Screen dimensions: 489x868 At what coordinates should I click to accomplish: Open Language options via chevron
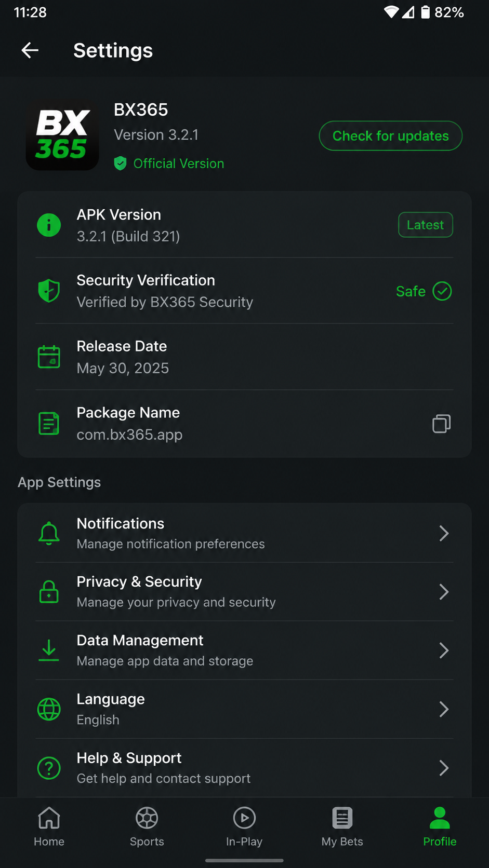(x=444, y=709)
